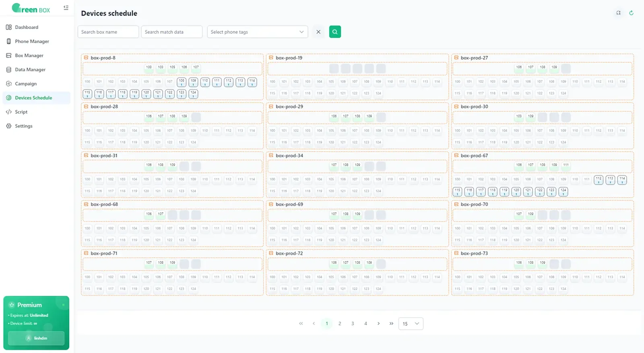Click box icon beside box-prod-27
The image size is (644, 353).
456,57
